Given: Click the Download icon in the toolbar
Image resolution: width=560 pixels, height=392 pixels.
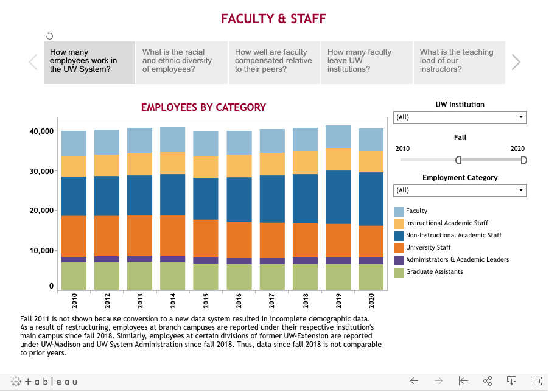Looking at the screenshot, I should point(511,381).
